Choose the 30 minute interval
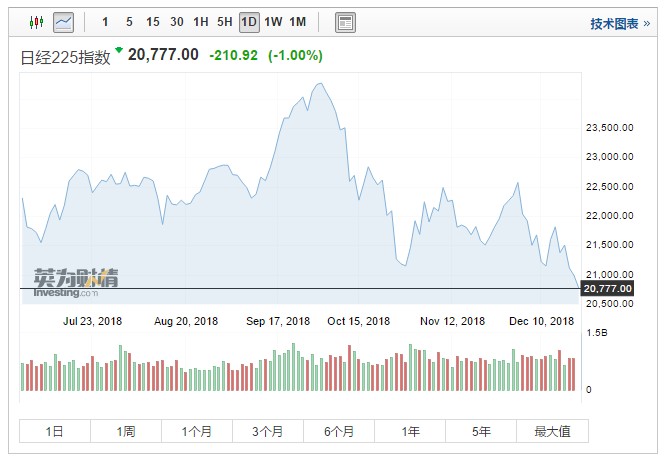 click(176, 22)
